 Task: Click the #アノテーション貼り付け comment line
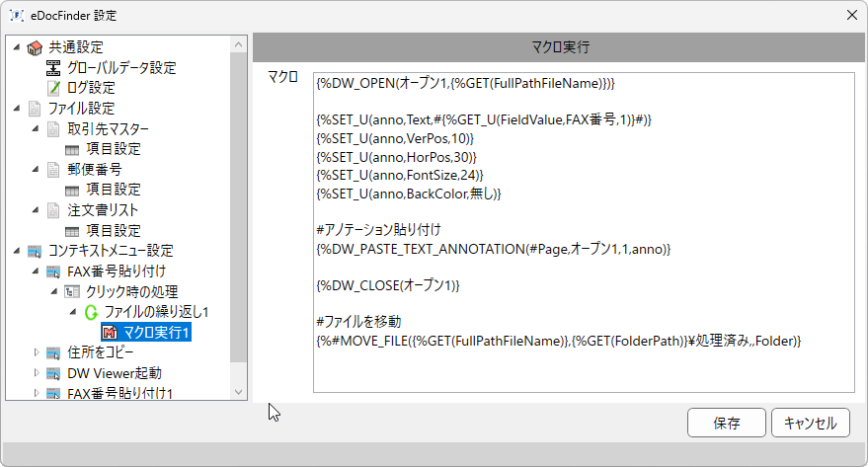coord(378,230)
